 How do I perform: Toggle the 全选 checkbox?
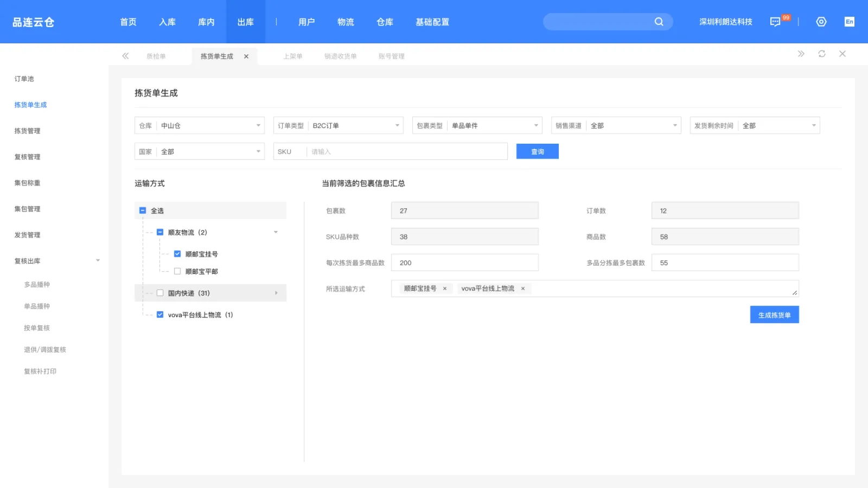143,210
